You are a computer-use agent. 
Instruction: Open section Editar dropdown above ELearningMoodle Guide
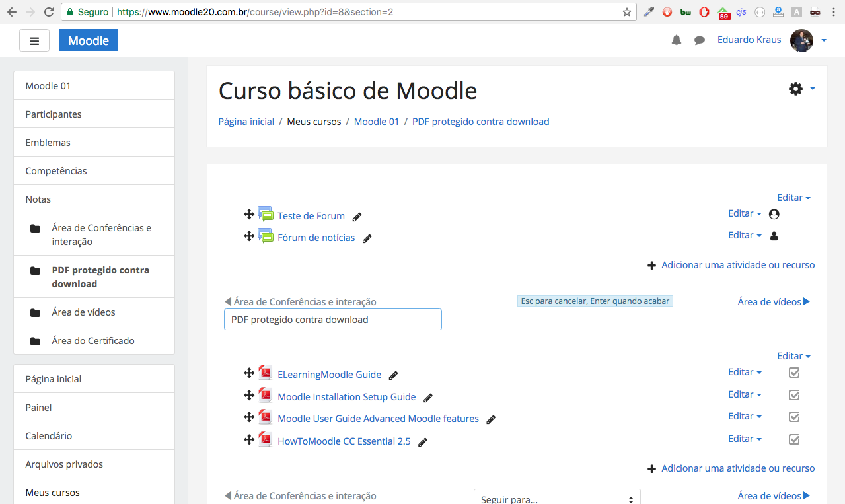[x=793, y=356]
